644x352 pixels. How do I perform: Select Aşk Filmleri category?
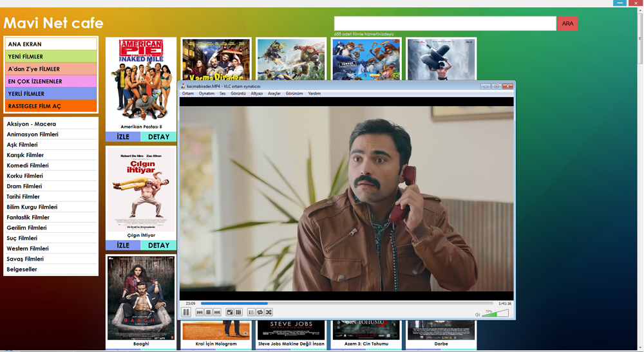click(51, 144)
